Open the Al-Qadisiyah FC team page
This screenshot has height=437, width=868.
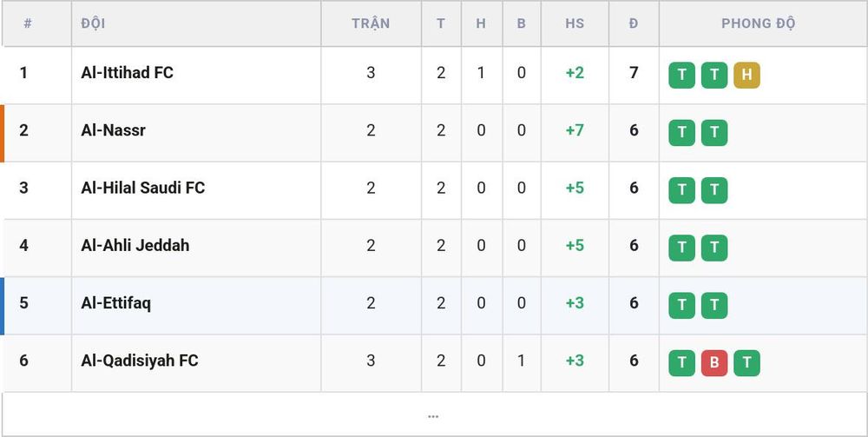pyautogui.click(x=140, y=361)
